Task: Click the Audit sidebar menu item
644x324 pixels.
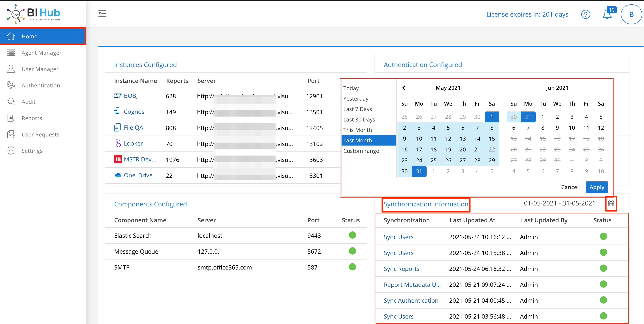Action: click(x=28, y=102)
